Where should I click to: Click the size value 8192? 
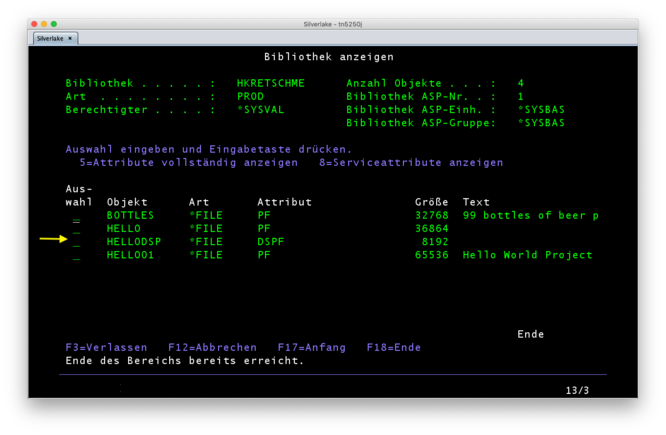[x=435, y=242]
